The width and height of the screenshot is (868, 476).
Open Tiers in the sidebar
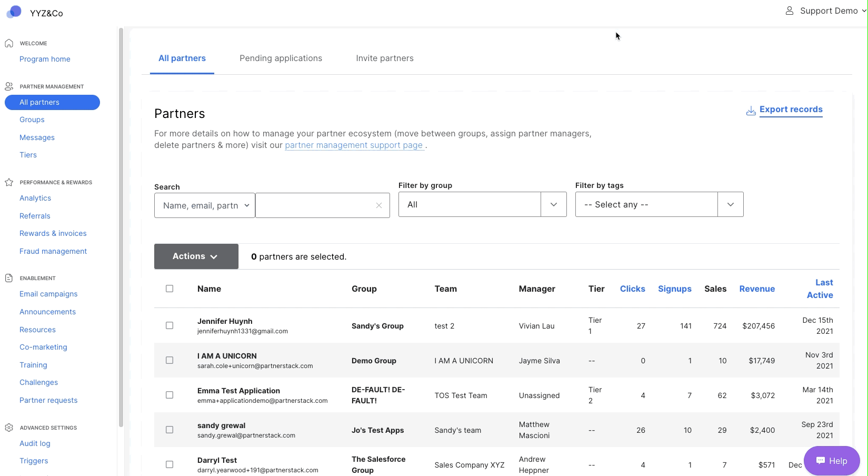click(x=28, y=155)
